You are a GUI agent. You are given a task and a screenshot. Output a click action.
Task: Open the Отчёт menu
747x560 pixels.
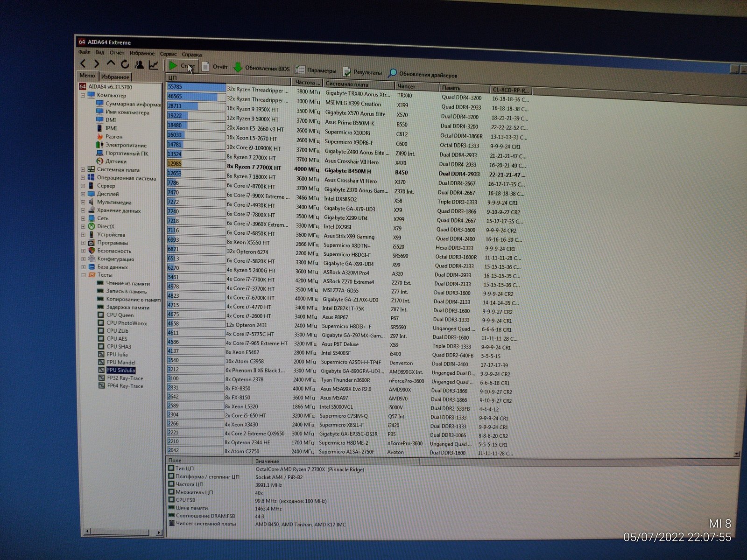pyautogui.click(x=117, y=53)
